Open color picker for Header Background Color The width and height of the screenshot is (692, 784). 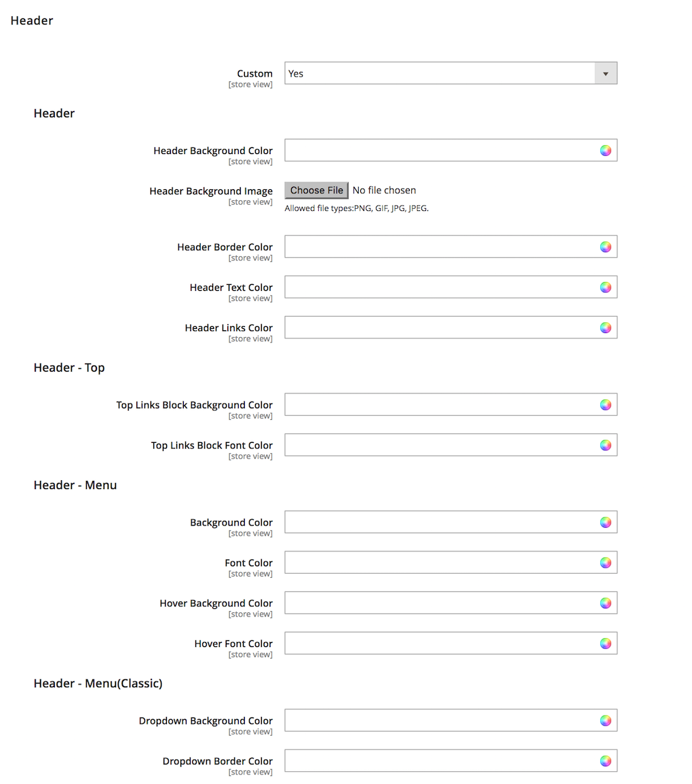605,151
